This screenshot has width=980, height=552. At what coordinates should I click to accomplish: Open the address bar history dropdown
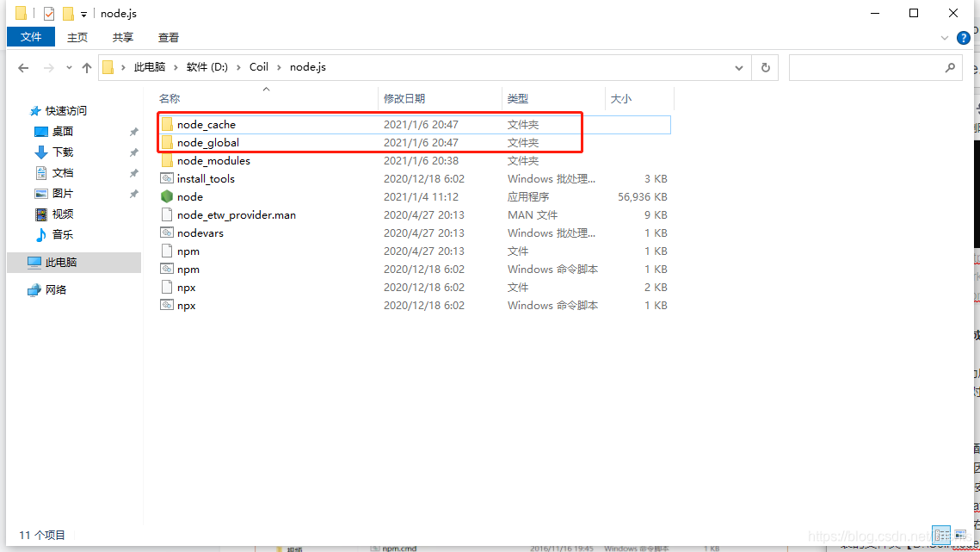point(739,67)
